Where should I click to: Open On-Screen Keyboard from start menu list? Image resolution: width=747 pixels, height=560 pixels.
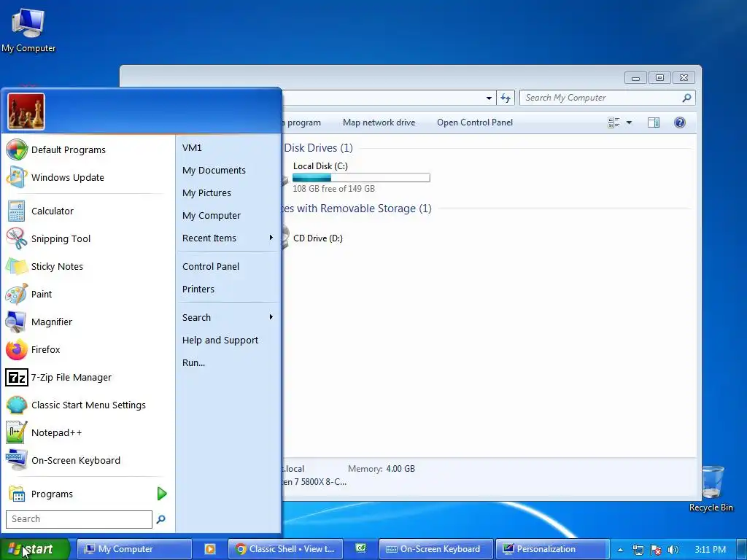(x=88, y=461)
